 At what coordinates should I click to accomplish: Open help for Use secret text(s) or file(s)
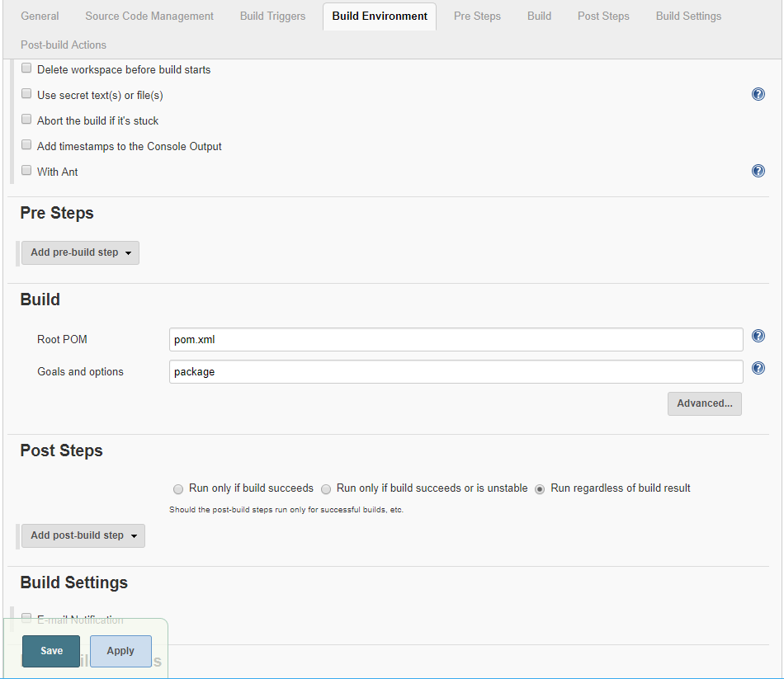[x=758, y=94]
